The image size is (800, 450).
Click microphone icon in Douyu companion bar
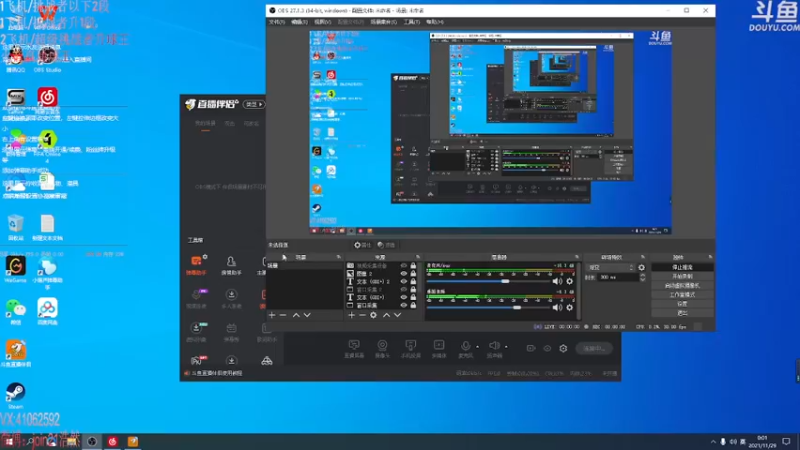tap(465, 349)
